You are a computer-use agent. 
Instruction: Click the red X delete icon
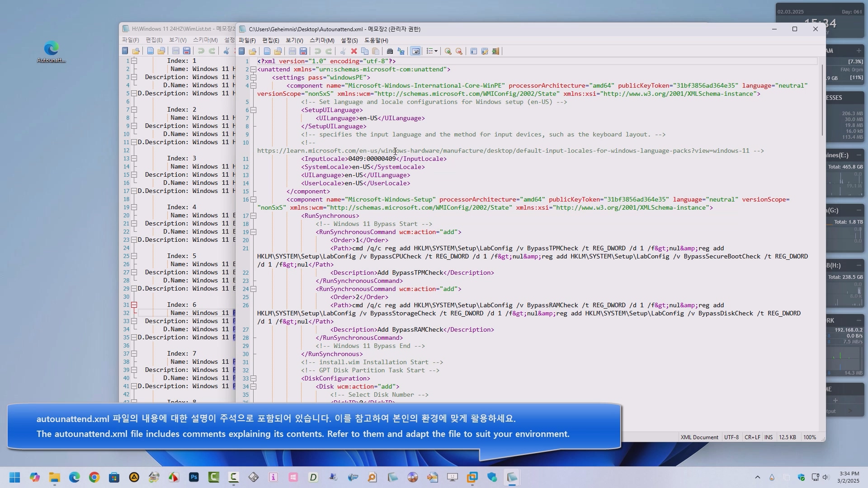(354, 52)
